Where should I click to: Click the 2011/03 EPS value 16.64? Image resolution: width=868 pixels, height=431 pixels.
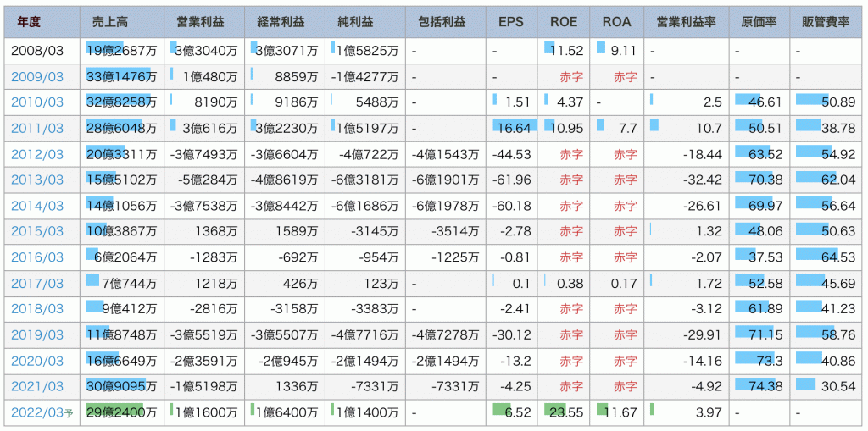pos(515,129)
